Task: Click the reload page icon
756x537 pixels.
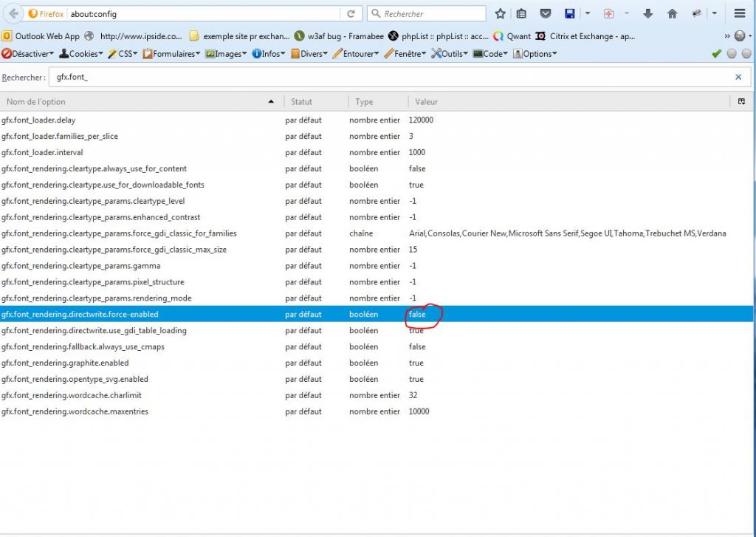Action: click(x=351, y=13)
